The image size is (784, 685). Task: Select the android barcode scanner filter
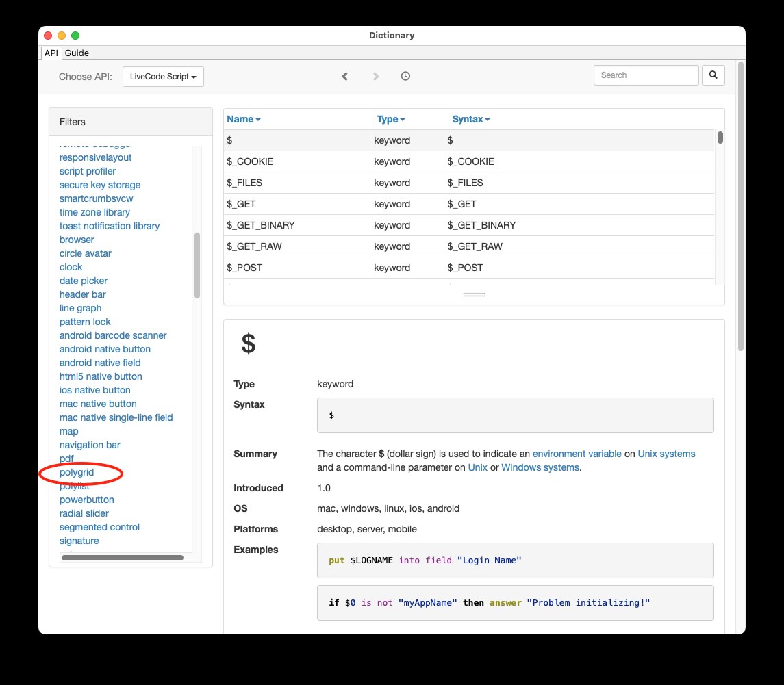click(113, 335)
